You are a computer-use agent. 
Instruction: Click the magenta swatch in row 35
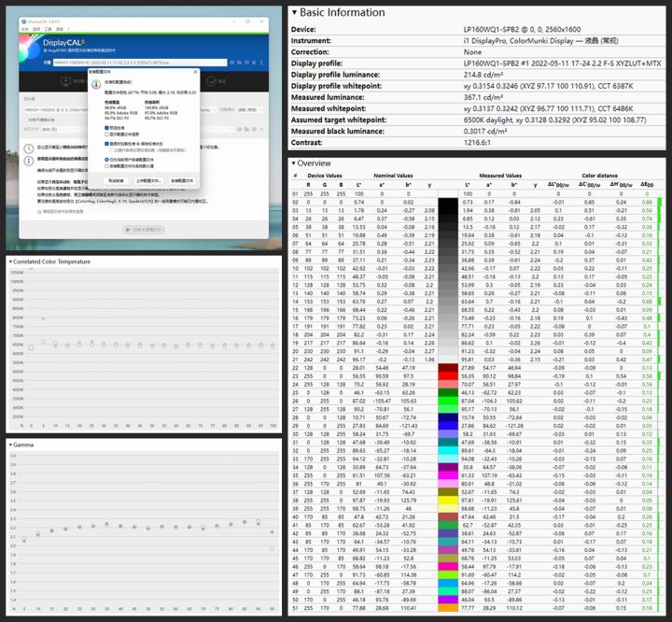point(448,475)
